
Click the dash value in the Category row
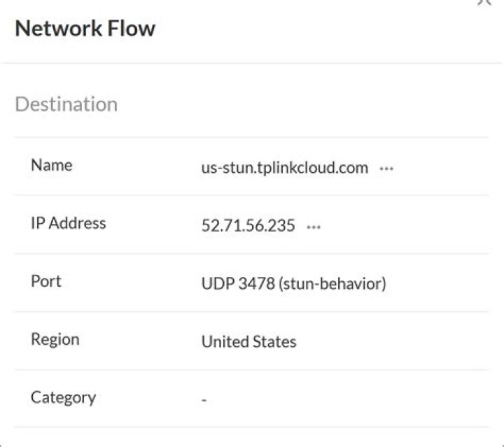tap(204, 400)
